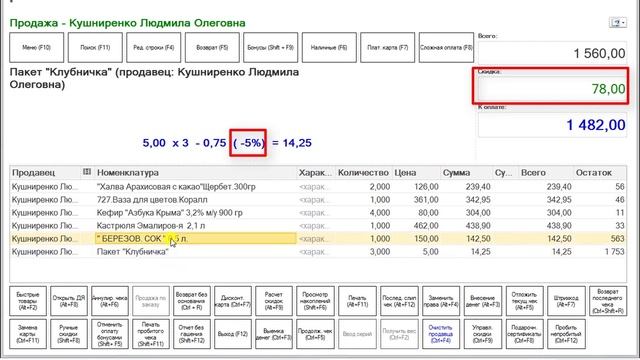This screenshot has height=360, width=640.
Task: Click Возврат без основания (Ctrl+R)
Action: pos(192,301)
